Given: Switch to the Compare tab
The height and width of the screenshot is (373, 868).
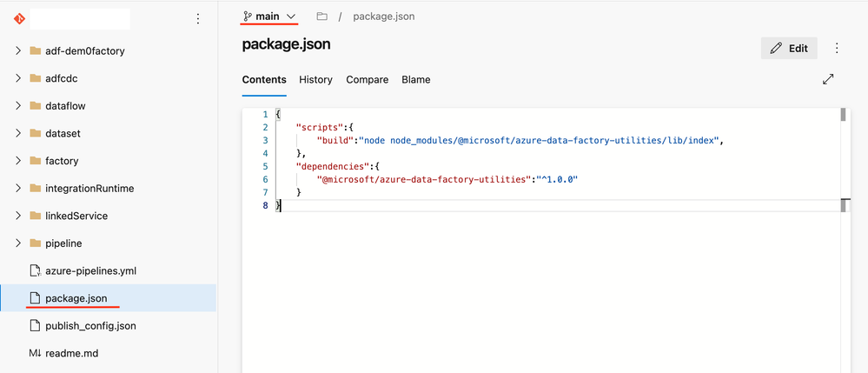Looking at the screenshot, I should click(x=367, y=80).
